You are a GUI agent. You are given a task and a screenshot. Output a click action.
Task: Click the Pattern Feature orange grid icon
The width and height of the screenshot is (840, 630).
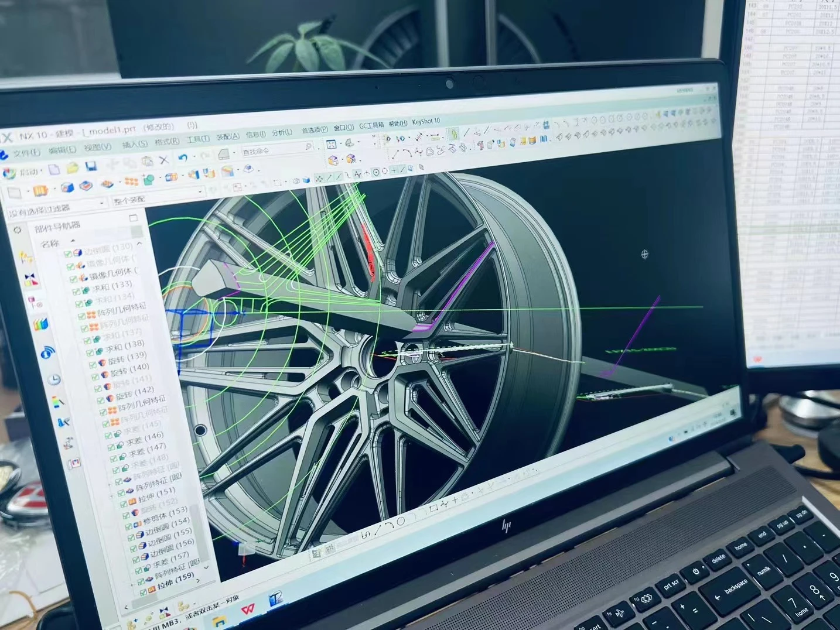click(131, 182)
